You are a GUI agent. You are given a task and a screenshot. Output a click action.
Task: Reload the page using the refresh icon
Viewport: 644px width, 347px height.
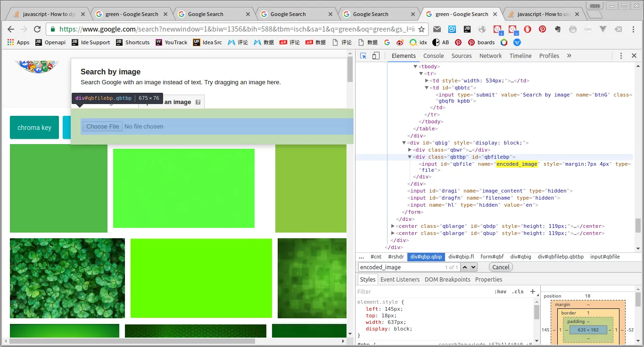[37, 29]
